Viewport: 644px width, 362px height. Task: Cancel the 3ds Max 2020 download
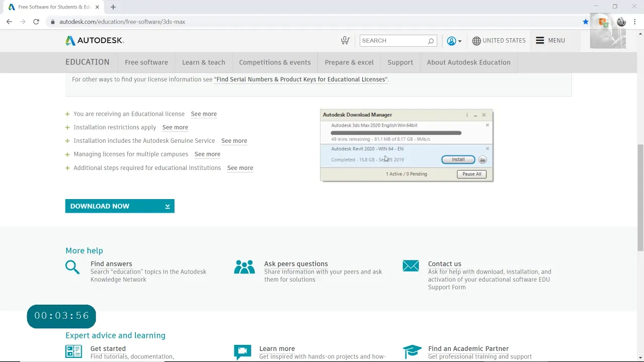click(x=487, y=125)
